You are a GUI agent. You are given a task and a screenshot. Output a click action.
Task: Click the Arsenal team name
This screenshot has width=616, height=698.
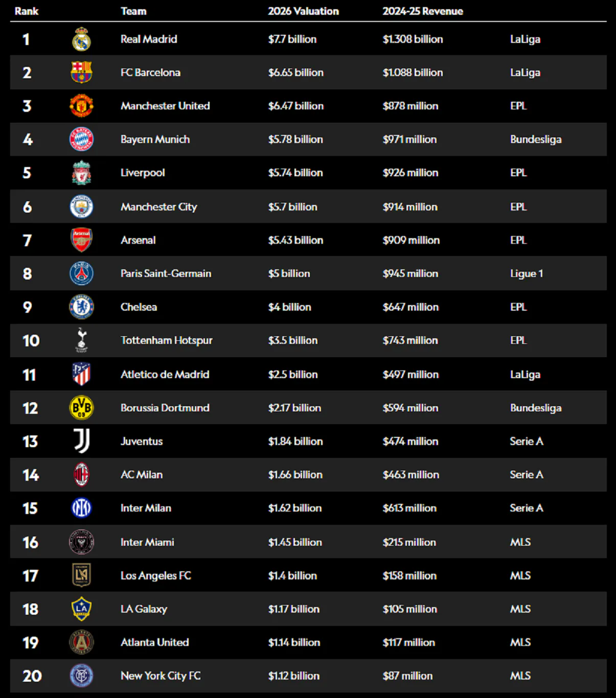138,240
